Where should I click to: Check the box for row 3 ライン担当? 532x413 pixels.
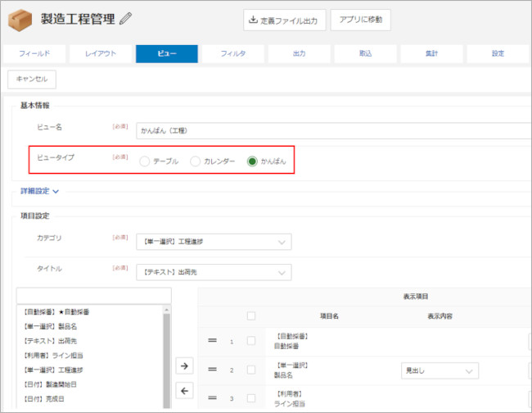(251, 397)
